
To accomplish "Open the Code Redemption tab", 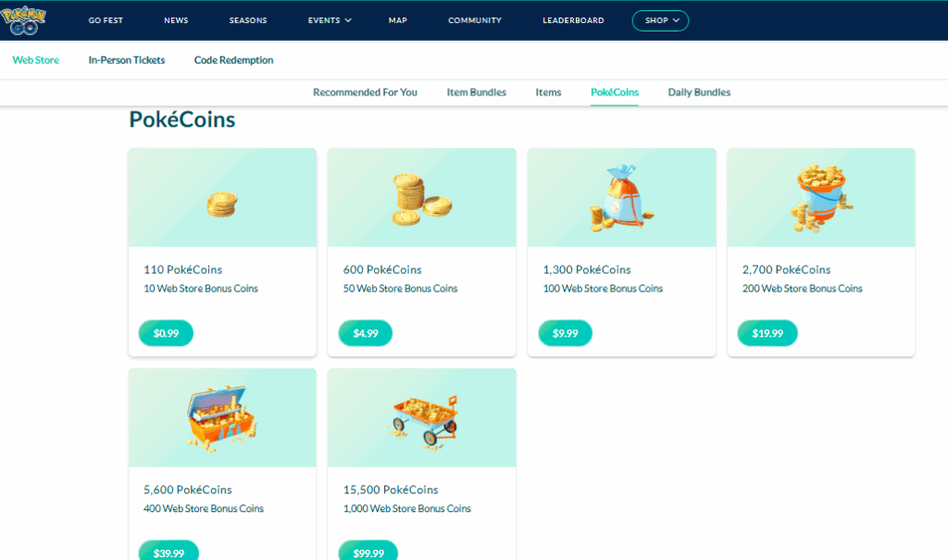I will pos(233,60).
